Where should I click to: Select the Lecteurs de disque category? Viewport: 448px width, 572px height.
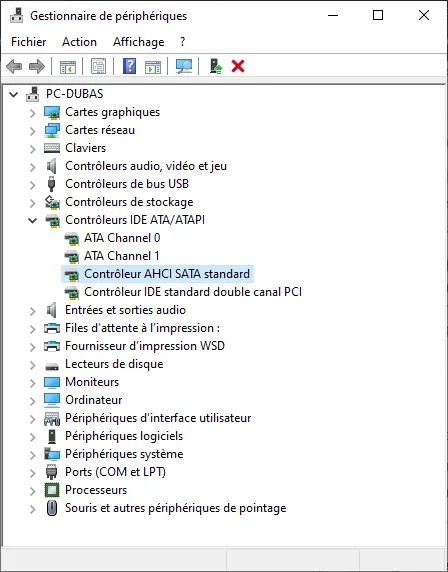(x=114, y=364)
